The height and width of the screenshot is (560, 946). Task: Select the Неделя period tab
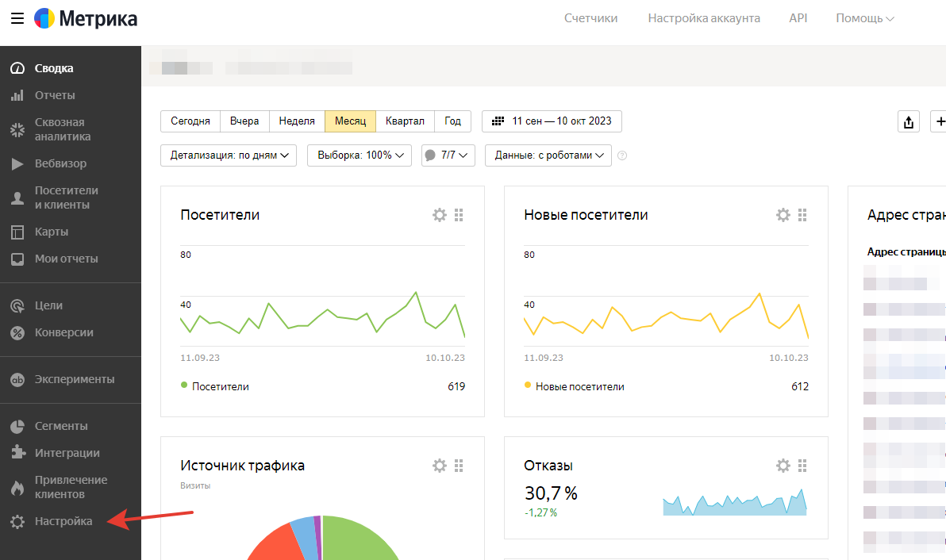click(297, 121)
